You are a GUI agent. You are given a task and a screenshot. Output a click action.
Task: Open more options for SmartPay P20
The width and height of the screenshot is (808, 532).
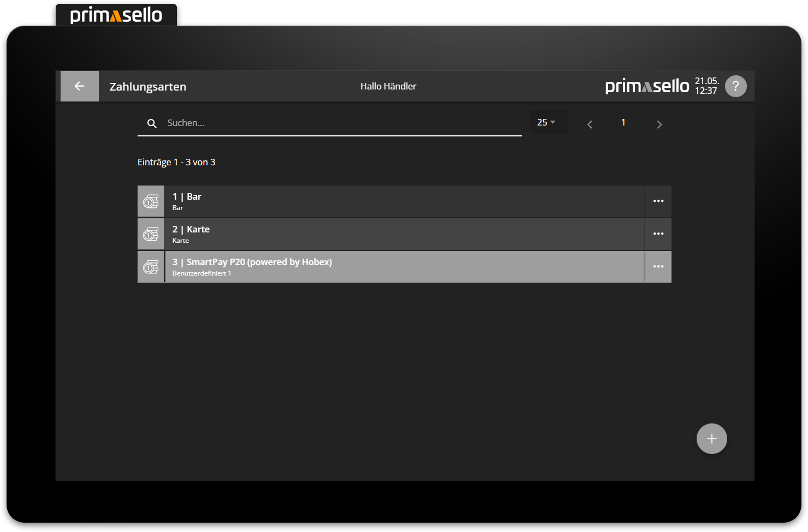click(658, 267)
